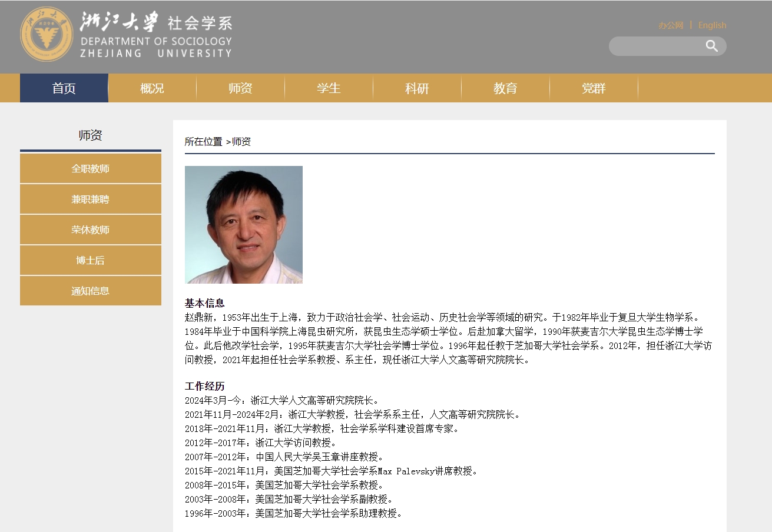Click the 1996年-2003年 助理教授 line

tap(295, 514)
